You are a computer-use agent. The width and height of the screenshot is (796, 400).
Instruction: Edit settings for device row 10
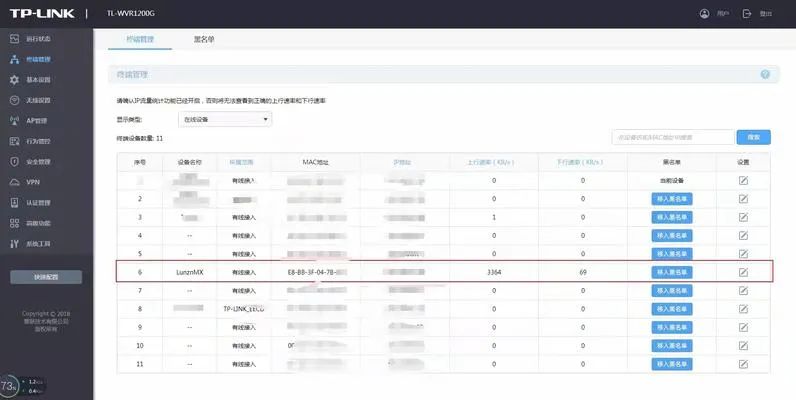pyautogui.click(x=743, y=346)
